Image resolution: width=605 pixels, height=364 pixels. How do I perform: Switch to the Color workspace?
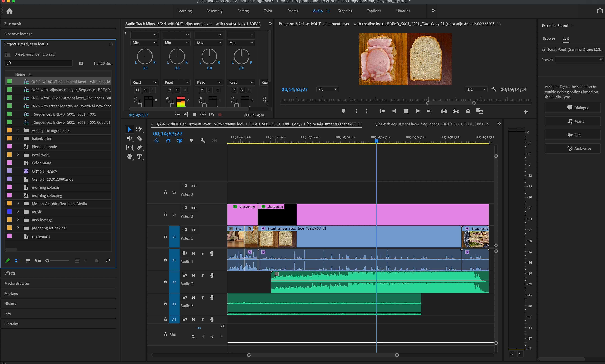point(268,11)
